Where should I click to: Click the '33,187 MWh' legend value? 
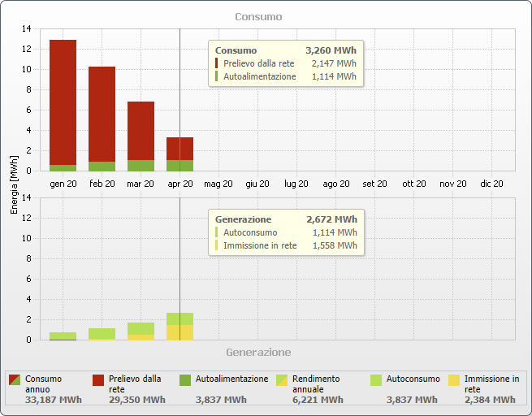[54, 400]
